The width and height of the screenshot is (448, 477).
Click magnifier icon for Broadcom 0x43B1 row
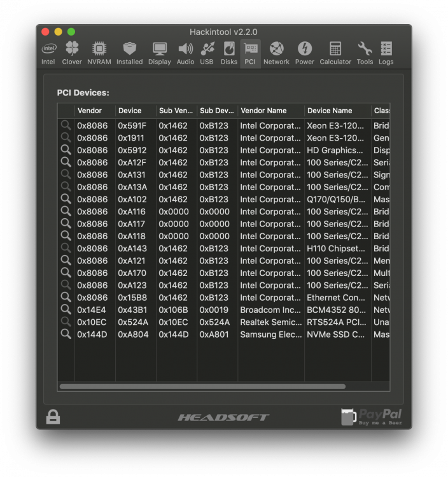(66, 309)
